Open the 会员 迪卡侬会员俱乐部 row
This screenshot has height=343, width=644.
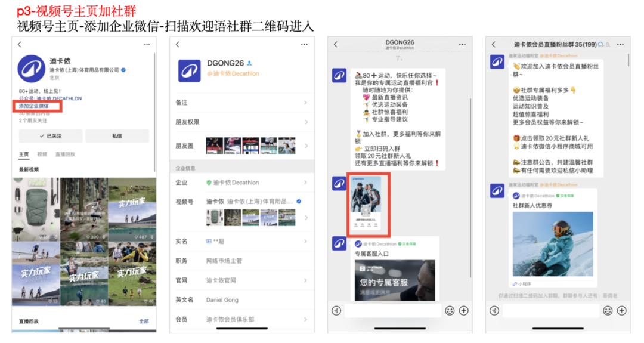point(242,319)
